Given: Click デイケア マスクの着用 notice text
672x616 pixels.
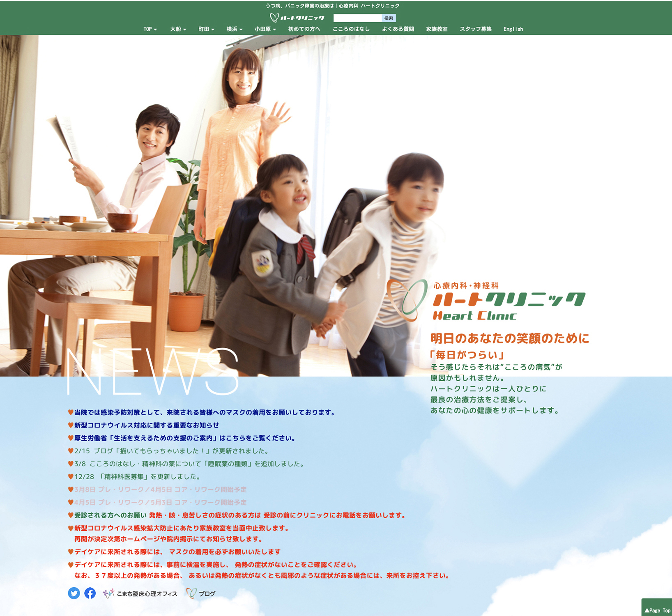Looking at the screenshot, I should point(177,552).
